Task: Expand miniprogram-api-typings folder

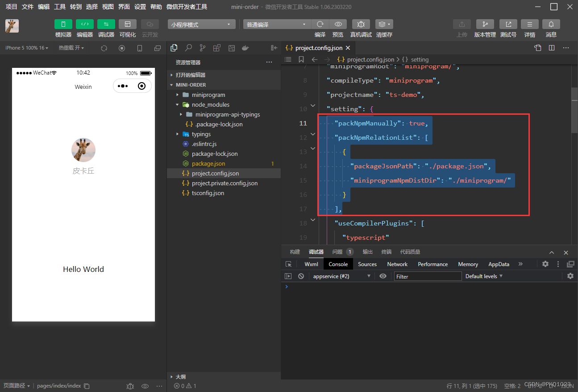Action: click(224, 114)
